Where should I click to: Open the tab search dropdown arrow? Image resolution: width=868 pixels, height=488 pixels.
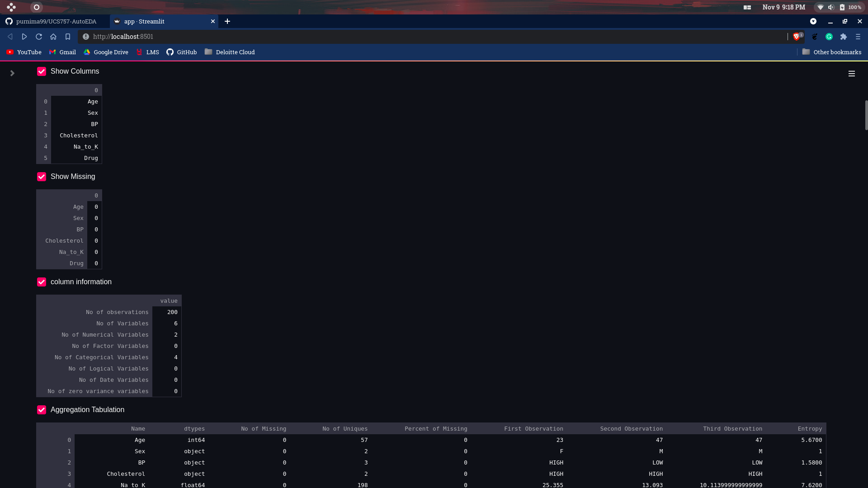pos(813,21)
